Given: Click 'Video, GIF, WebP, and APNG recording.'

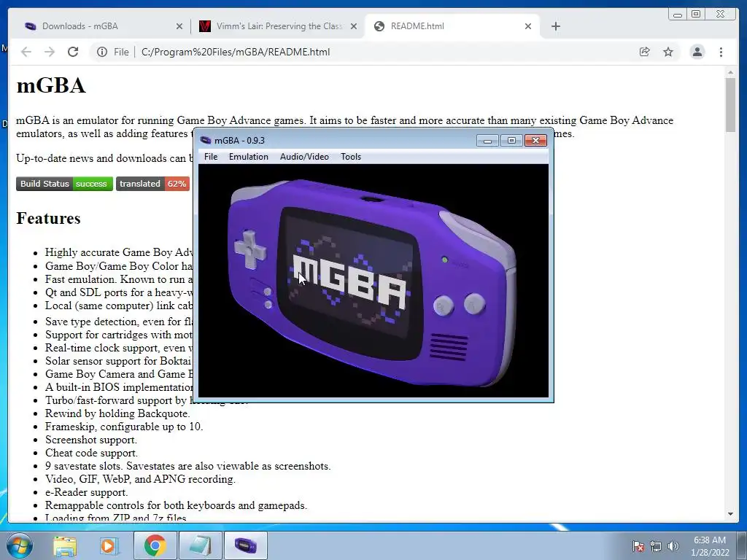Looking at the screenshot, I should [141, 479].
